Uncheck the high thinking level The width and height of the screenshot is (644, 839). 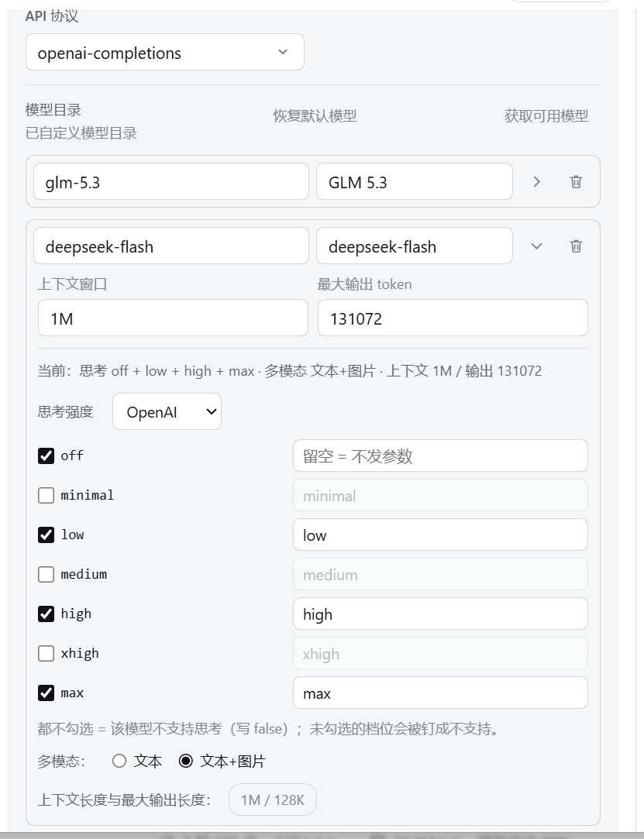[x=46, y=614]
